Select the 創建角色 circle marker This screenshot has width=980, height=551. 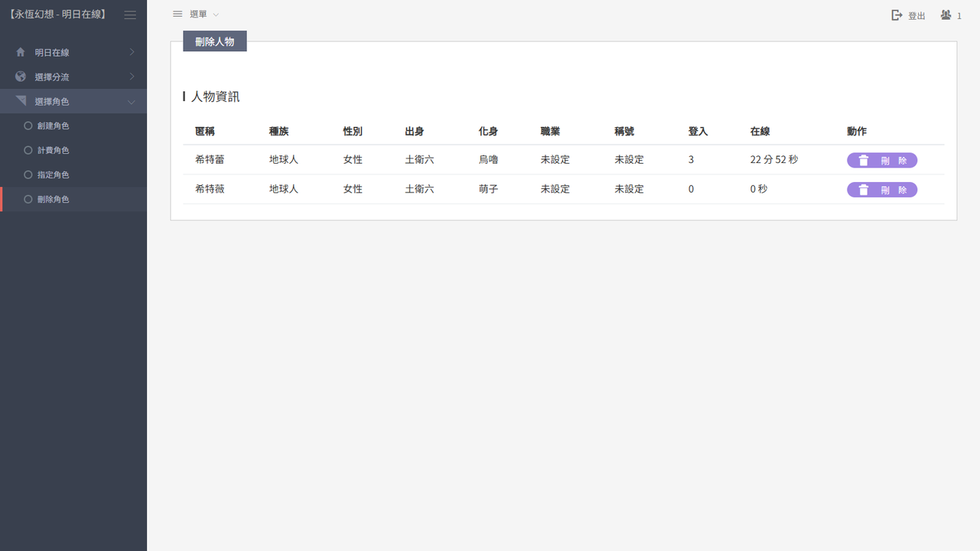click(28, 126)
